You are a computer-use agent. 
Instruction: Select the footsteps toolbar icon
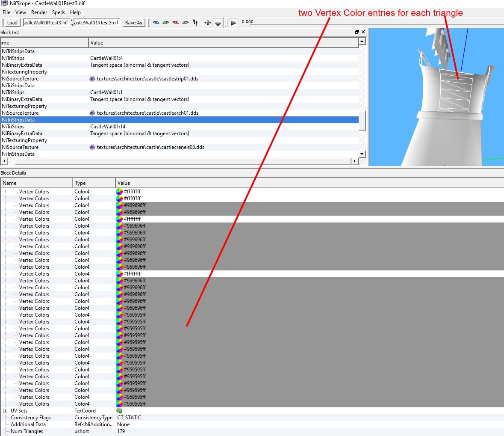195,22
